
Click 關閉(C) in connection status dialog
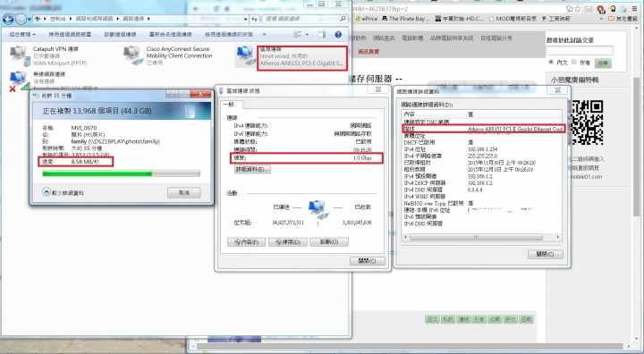pyautogui.click(x=368, y=261)
